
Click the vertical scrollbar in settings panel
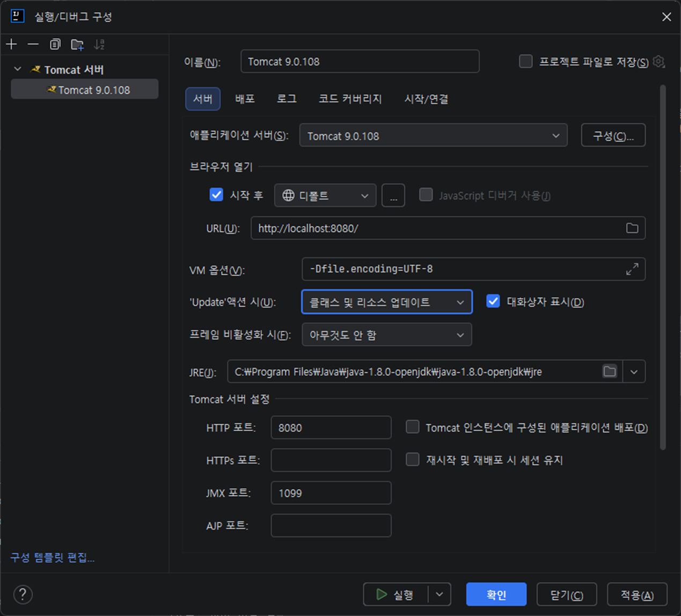[663, 267]
